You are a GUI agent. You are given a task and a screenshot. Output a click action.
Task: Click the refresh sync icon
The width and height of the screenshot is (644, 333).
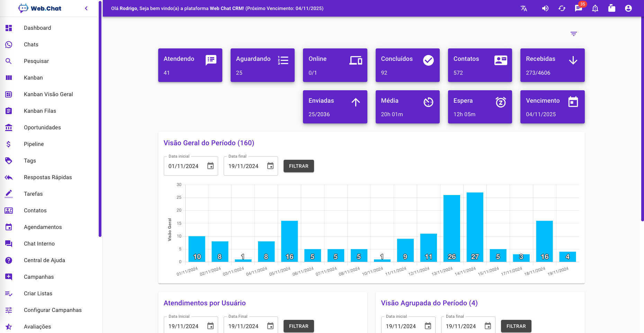tap(562, 8)
